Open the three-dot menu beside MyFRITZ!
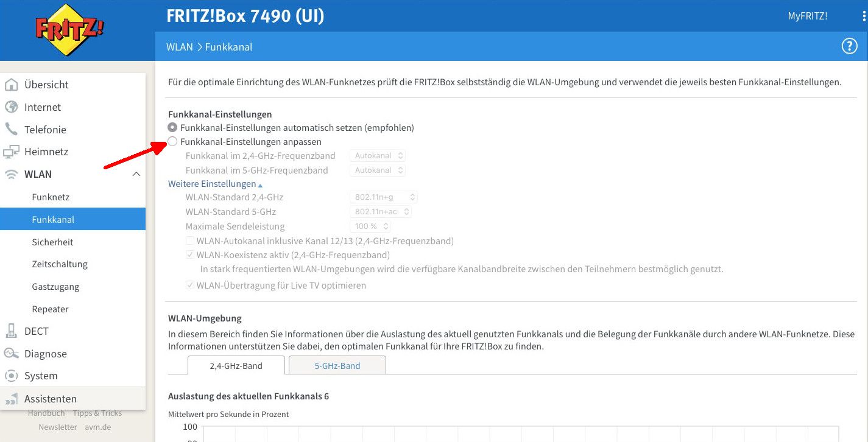Image resolution: width=868 pixels, height=442 pixels. click(864, 16)
